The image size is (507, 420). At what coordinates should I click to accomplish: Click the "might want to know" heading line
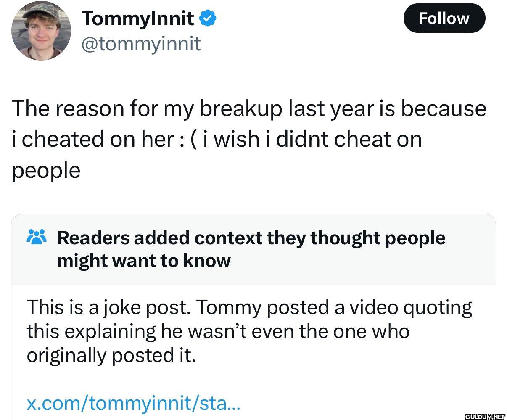[x=144, y=261]
